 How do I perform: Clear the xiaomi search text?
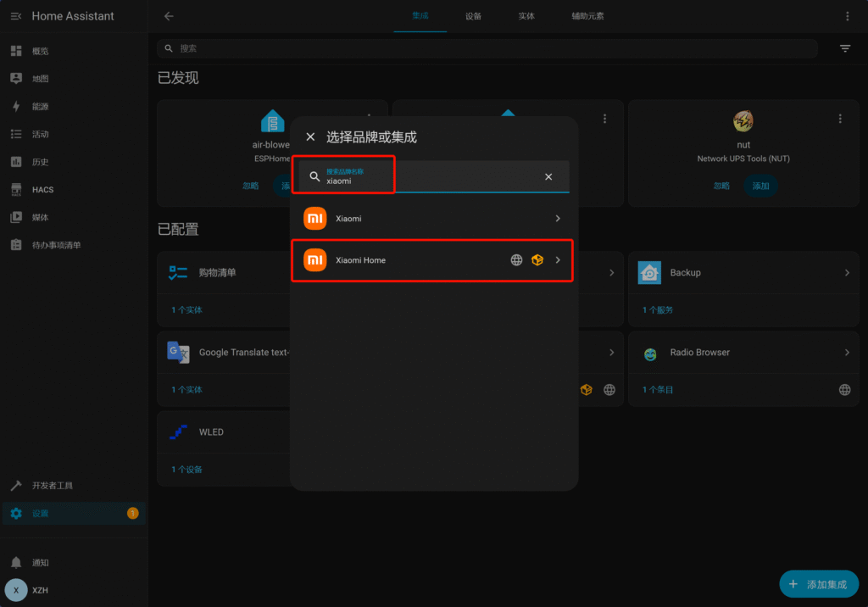(x=548, y=176)
